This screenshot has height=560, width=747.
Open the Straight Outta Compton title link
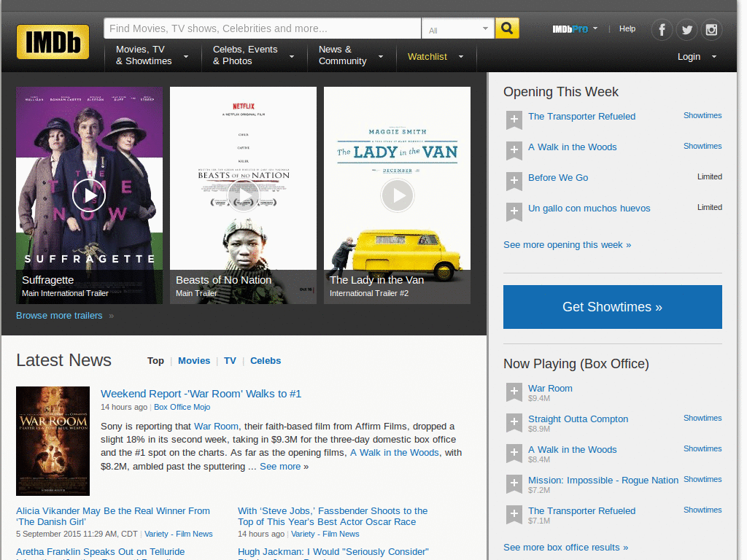[578, 419]
